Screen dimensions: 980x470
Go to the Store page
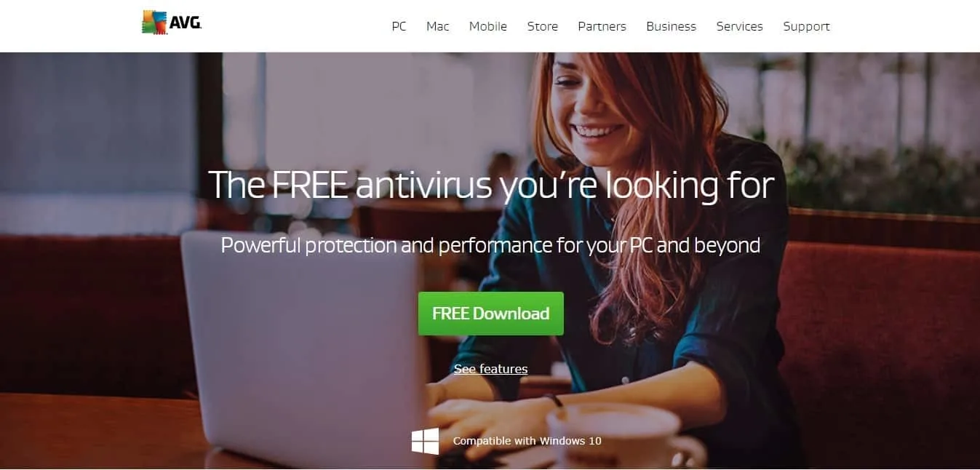(x=543, y=26)
